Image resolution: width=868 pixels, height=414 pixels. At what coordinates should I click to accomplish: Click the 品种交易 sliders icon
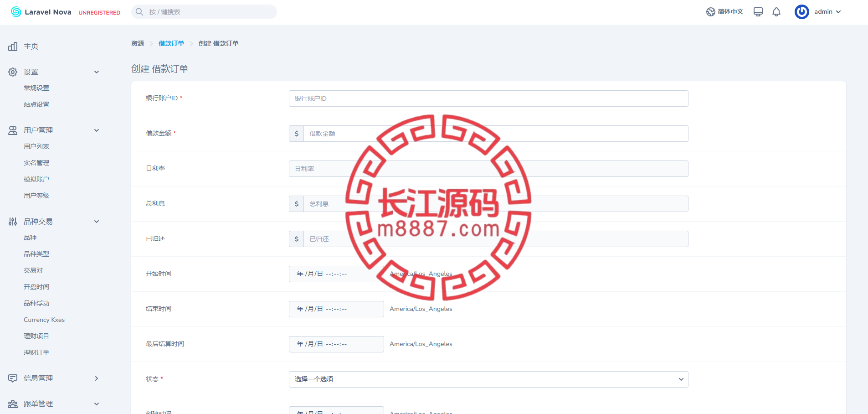point(13,222)
